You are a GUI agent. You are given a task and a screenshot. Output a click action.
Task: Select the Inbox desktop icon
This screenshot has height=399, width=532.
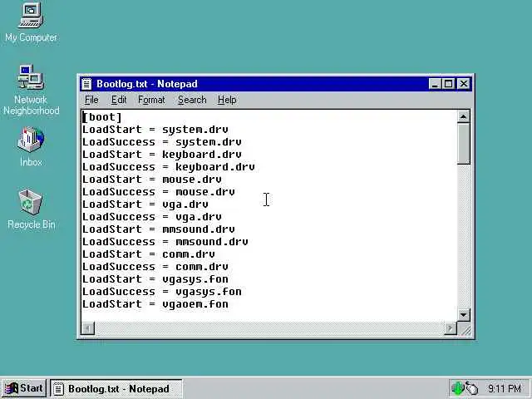tap(31, 146)
